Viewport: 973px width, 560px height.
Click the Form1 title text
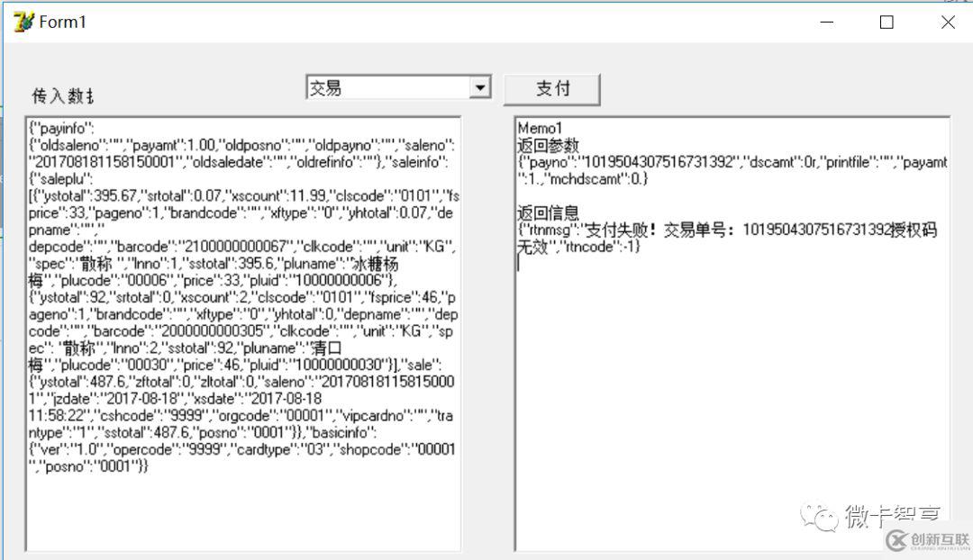point(62,22)
